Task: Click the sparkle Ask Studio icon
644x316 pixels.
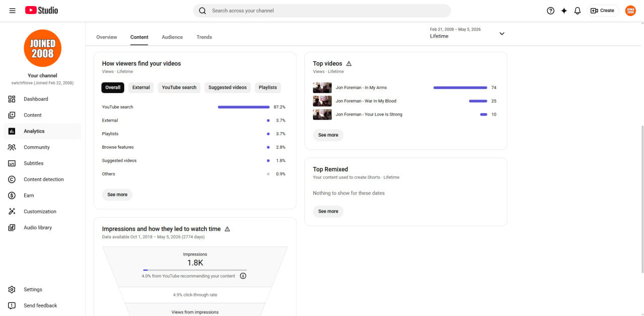Action: (x=564, y=11)
